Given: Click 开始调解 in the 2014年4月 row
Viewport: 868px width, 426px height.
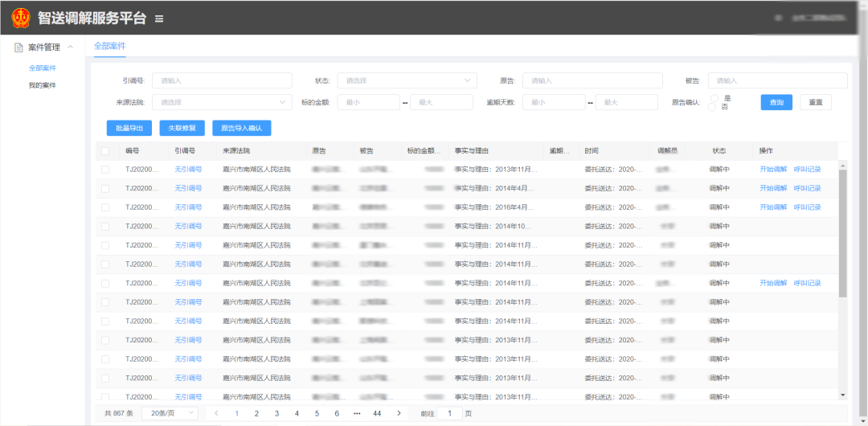Looking at the screenshot, I should click(773, 188).
